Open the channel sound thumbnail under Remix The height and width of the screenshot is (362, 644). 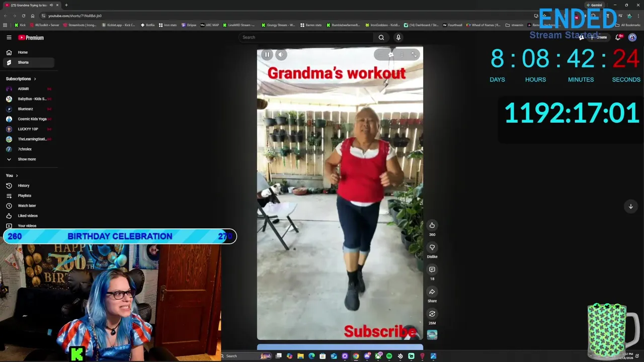click(432, 334)
